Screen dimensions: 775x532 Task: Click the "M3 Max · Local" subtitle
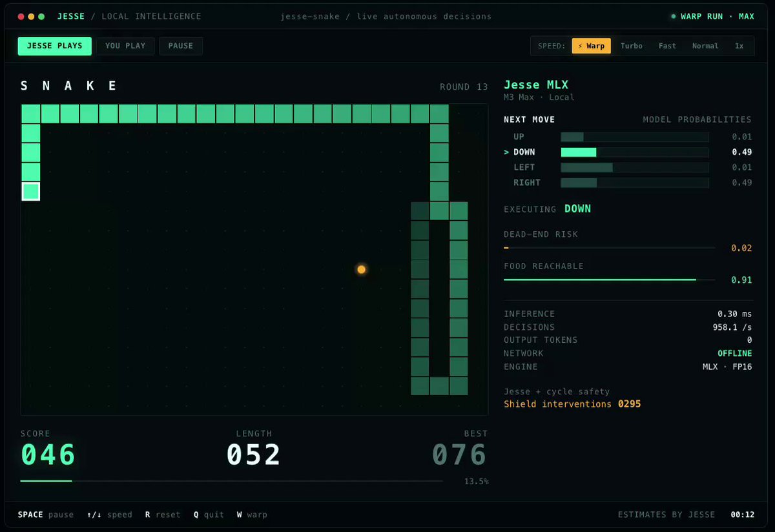pyautogui.click(x=539, y=97)
